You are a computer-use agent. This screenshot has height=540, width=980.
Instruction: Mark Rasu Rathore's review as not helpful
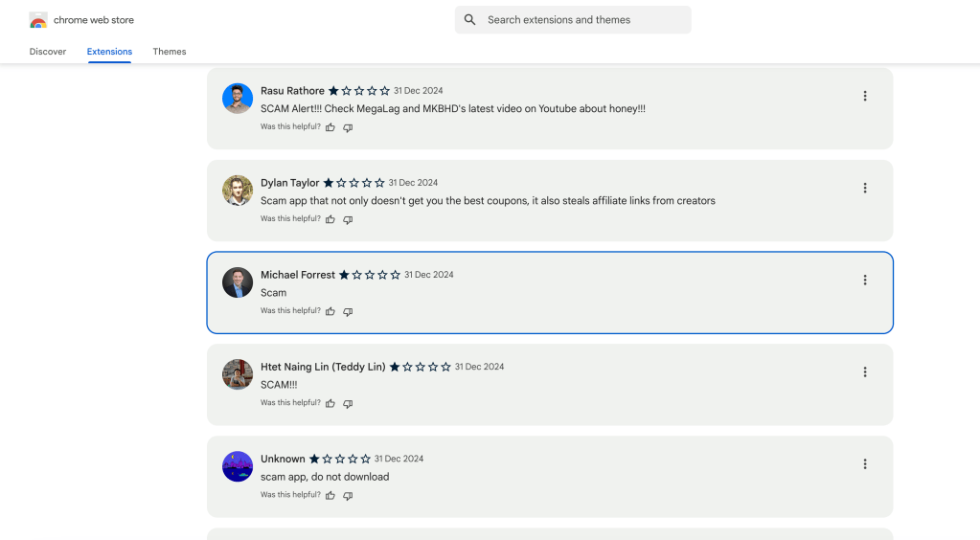(x=348, y=127)
